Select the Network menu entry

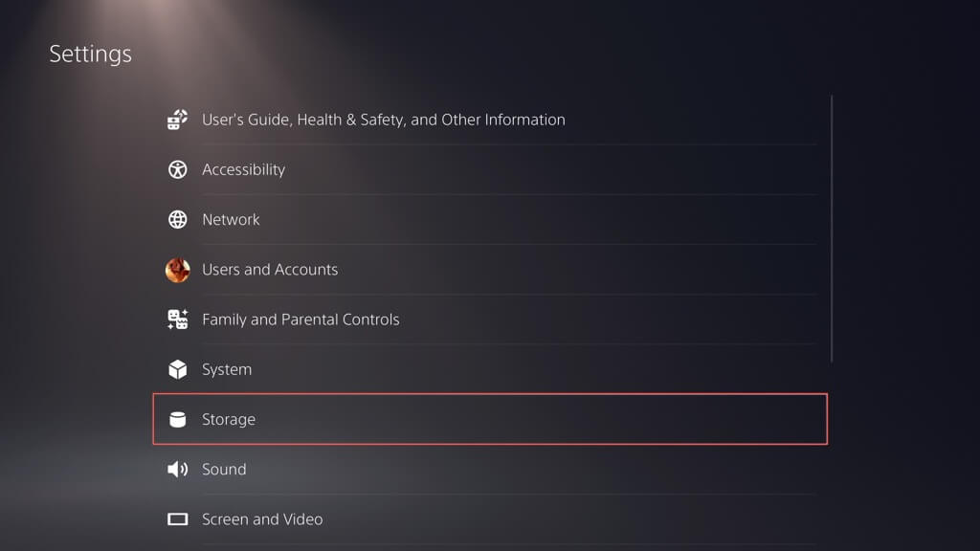[231, 219]
